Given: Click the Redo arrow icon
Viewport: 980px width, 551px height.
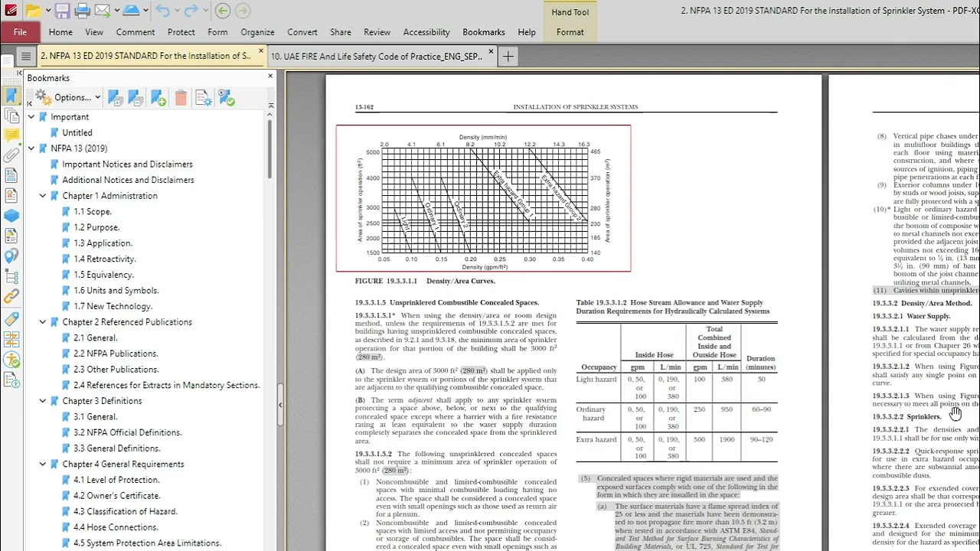Looking at the screenshot, I should click(191, 11).
